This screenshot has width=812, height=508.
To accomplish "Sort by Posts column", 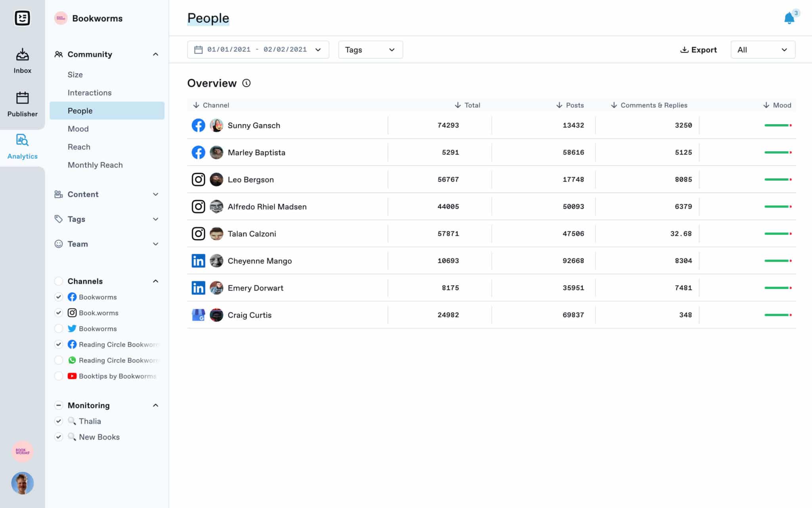I will point(570,105).
